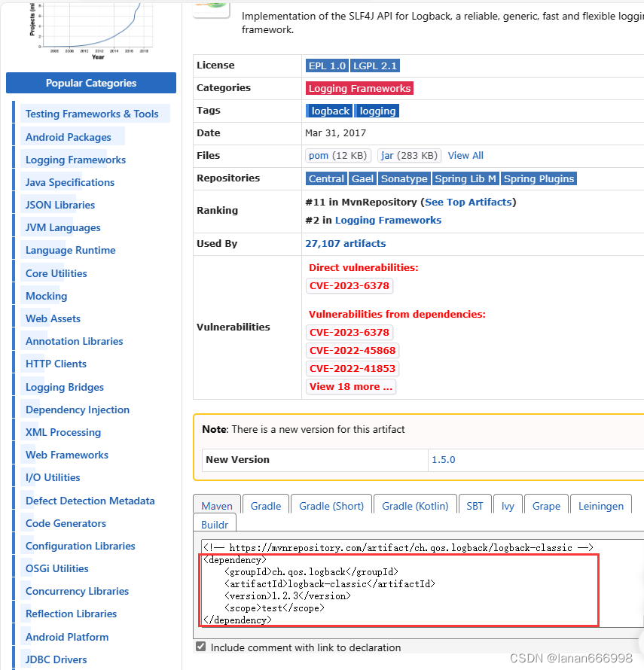Open Java Specifications category

click(x=70, y=182)
